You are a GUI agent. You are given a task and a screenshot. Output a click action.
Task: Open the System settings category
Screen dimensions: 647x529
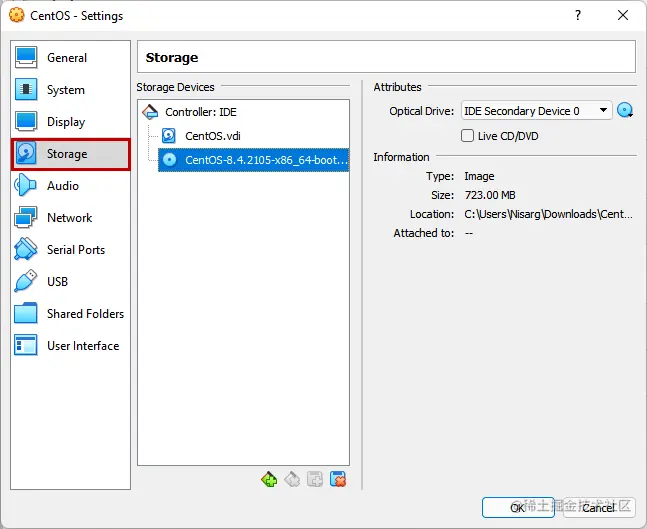tap(71, 90)
